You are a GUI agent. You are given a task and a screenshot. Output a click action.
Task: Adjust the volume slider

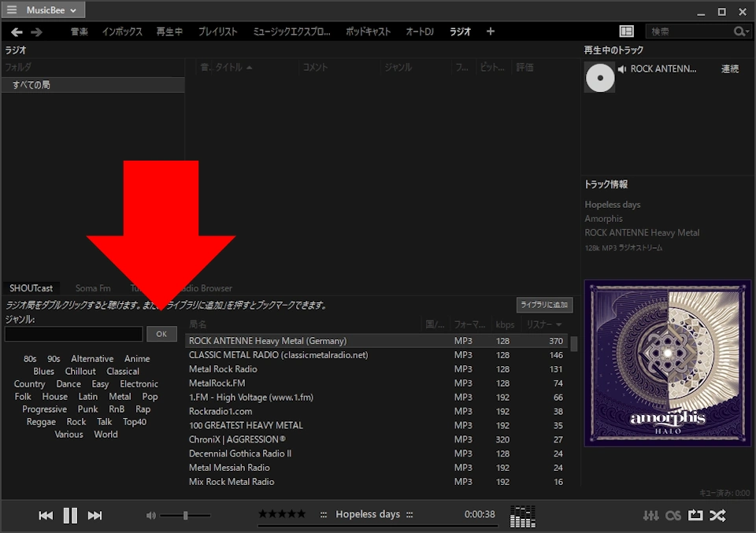pos(183,515)
